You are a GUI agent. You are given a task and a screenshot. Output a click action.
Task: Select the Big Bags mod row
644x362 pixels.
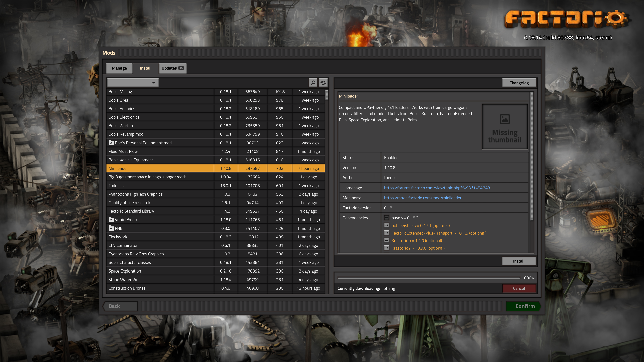pos(216,177)
